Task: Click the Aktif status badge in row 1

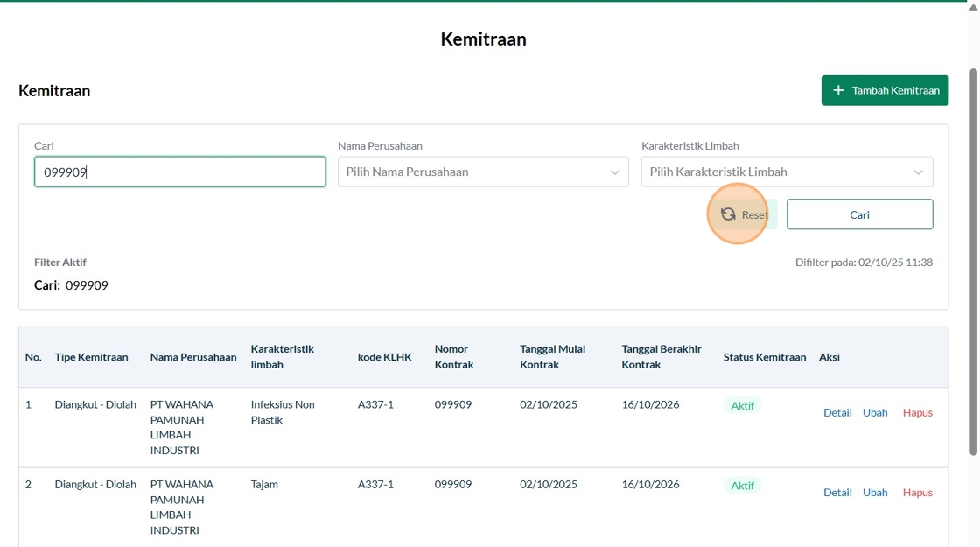Action: [742, 406]
